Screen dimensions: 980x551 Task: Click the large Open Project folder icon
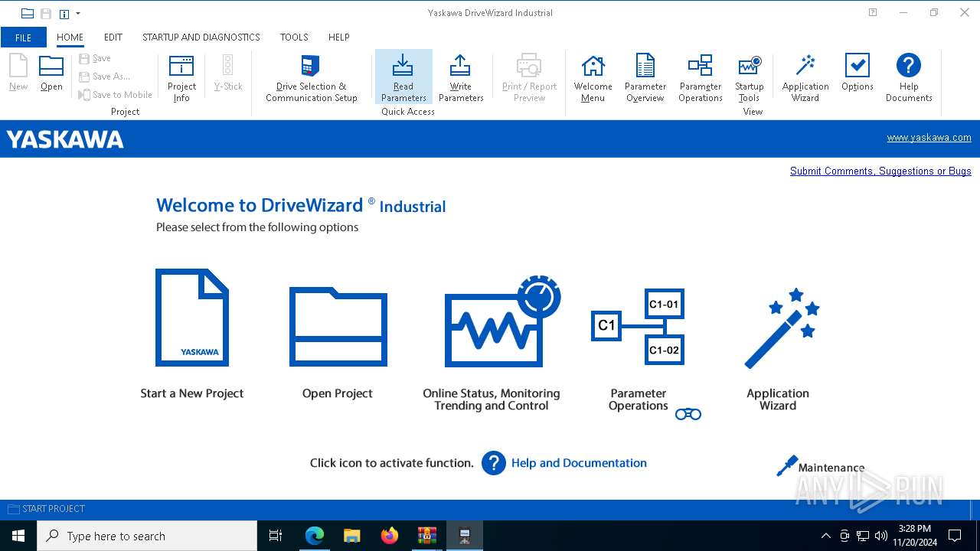click(x=338, y=327)
